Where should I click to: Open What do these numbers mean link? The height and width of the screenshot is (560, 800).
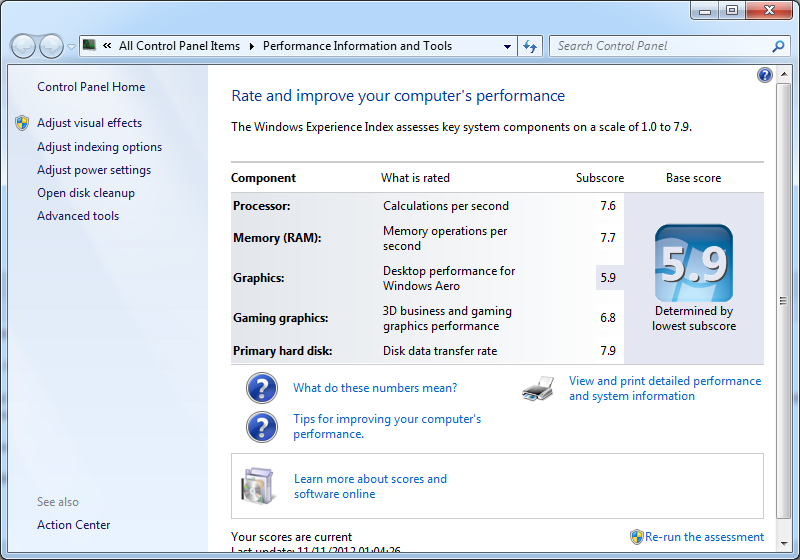click(x=375, y=388)
